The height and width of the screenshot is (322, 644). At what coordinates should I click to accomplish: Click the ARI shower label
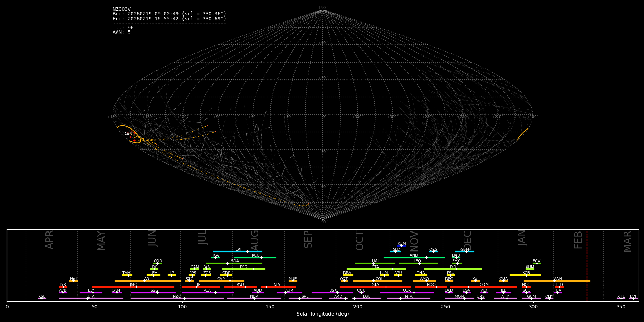pyautogui.click(x=147, y=279)
